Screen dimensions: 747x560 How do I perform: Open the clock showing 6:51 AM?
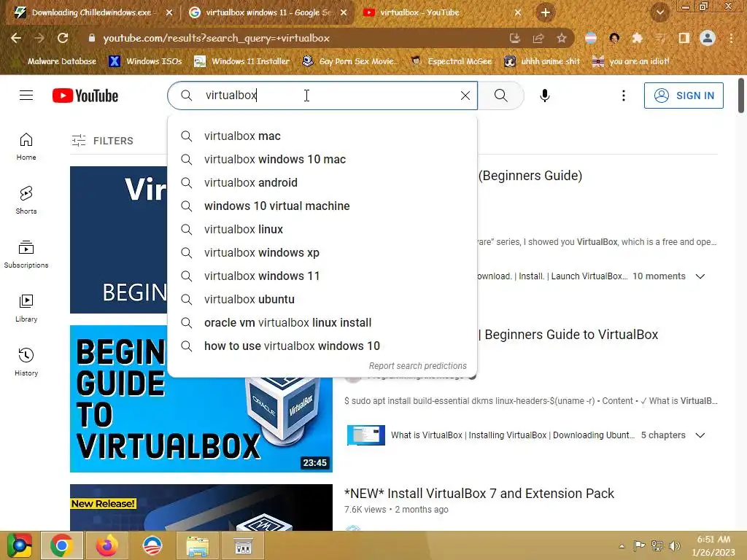coord(713,545)
